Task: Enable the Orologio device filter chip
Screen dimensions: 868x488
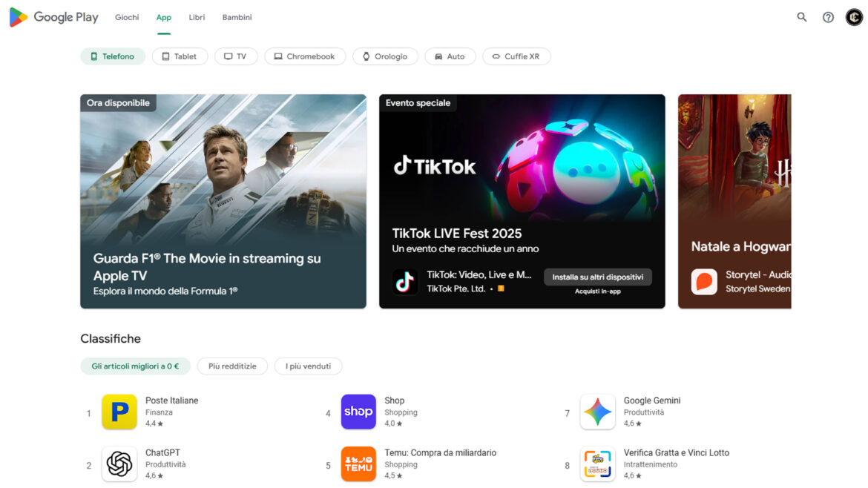Action: click(x=385, y=56)
